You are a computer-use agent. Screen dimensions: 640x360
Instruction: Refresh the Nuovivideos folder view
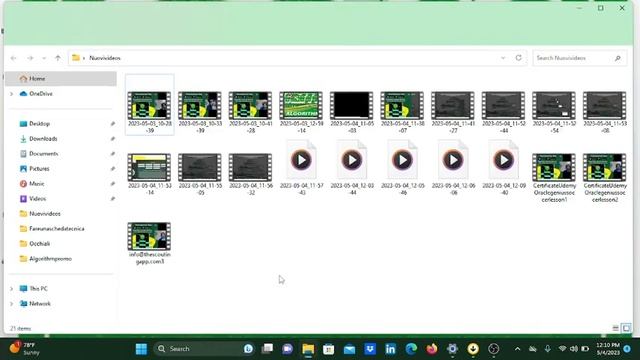pyautogui.click(x=518, y=58)
